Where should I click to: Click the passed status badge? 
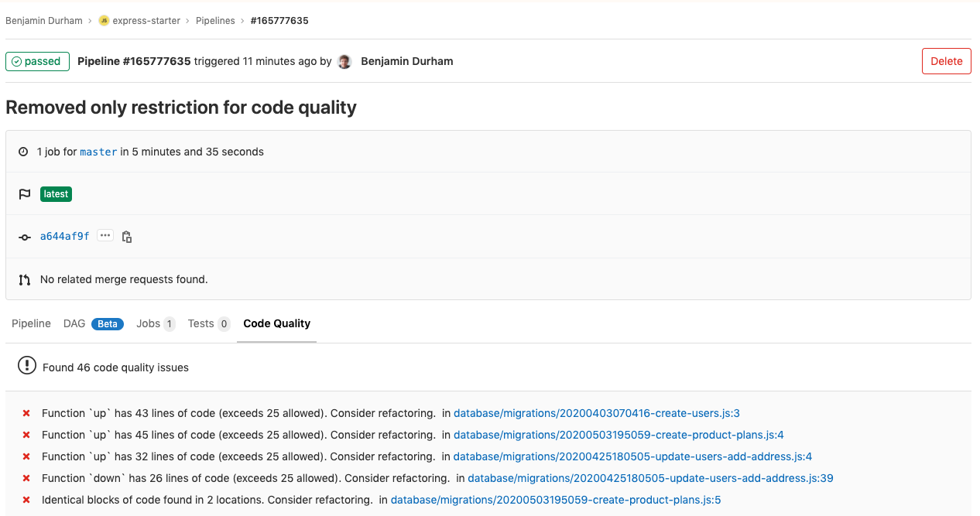pyautogui.click(x=37, y=61)
